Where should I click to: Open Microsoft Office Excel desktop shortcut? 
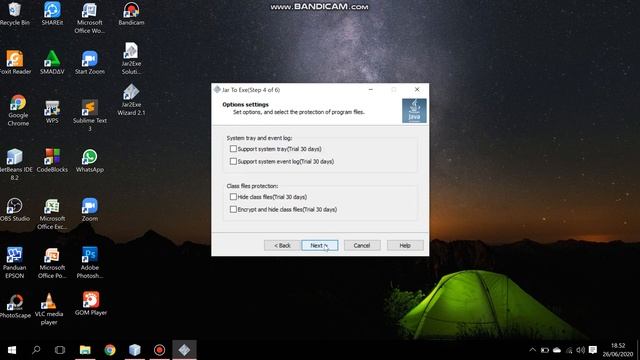point(52,214)
